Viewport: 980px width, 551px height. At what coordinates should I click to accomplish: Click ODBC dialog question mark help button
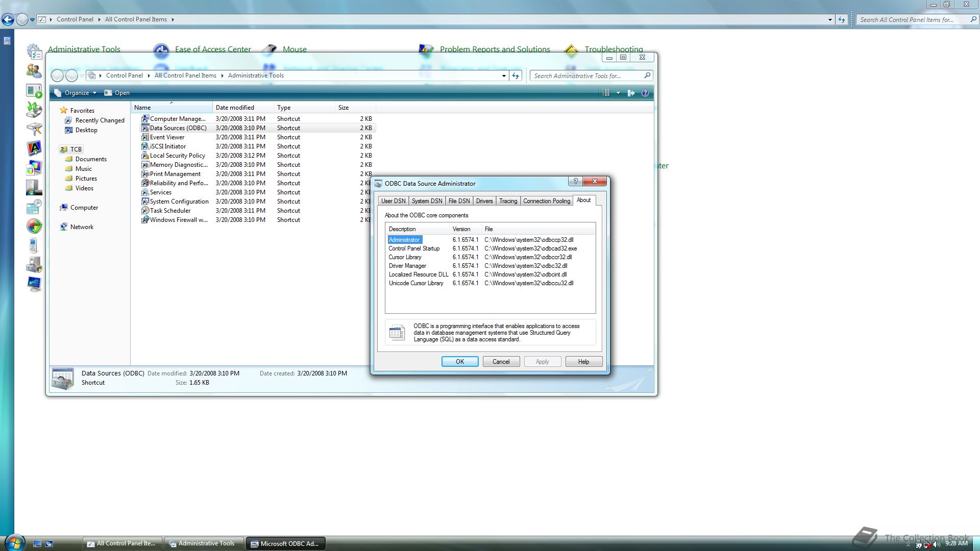click(575, 182)
